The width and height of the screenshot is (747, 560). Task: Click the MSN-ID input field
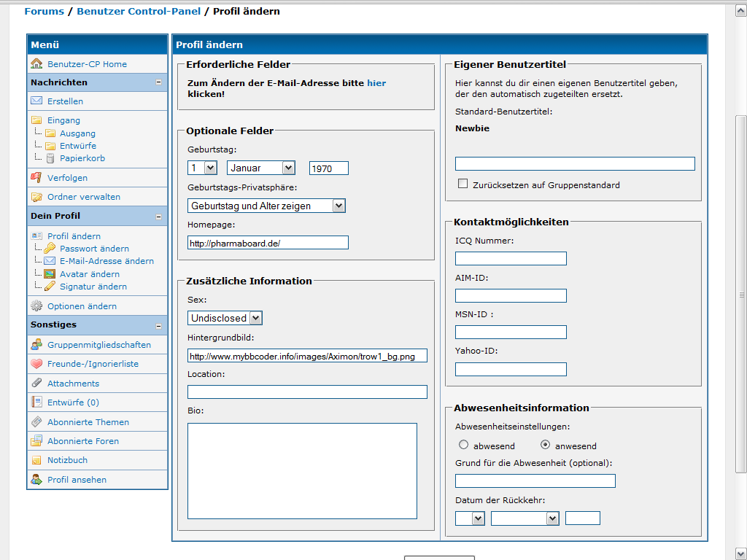coord(511,332)
